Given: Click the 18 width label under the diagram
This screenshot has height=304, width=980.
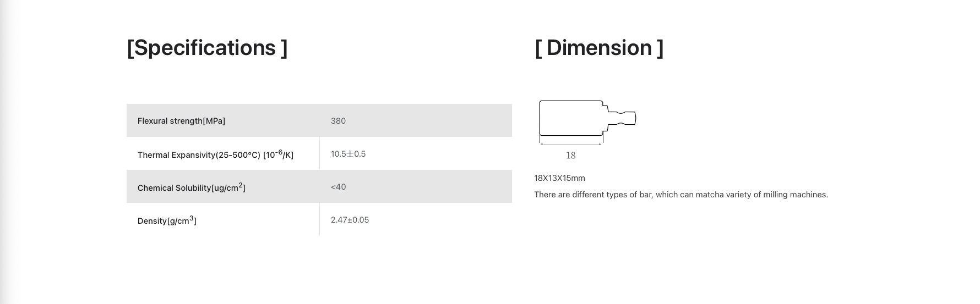Looking at the screenshot, I should click(571, 156).
